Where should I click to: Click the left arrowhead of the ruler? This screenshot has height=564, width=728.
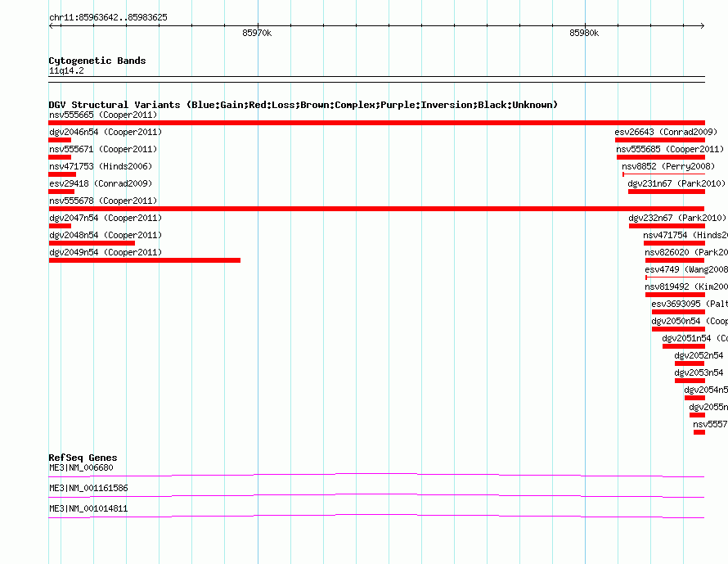coord(51,26)
